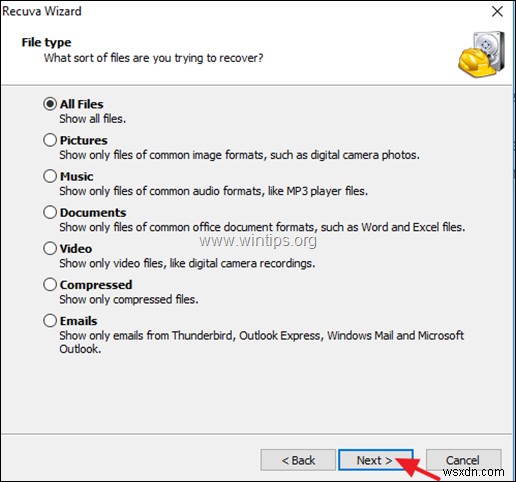Select the Music radio button
Image resolution: width=516 pixels, height=482 pixels.
point(50,176)
